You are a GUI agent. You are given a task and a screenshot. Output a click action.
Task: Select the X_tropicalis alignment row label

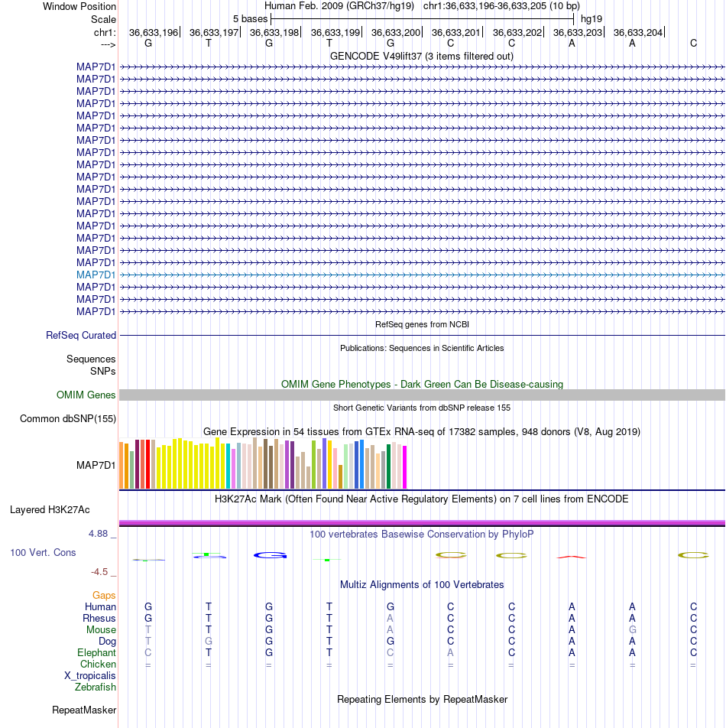[90, 675]
